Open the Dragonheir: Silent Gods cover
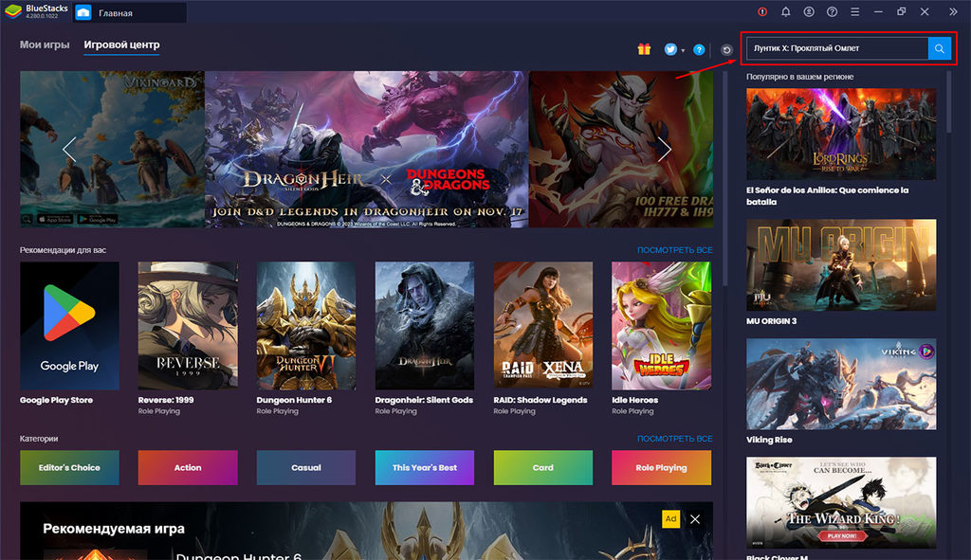 point(424,325)
